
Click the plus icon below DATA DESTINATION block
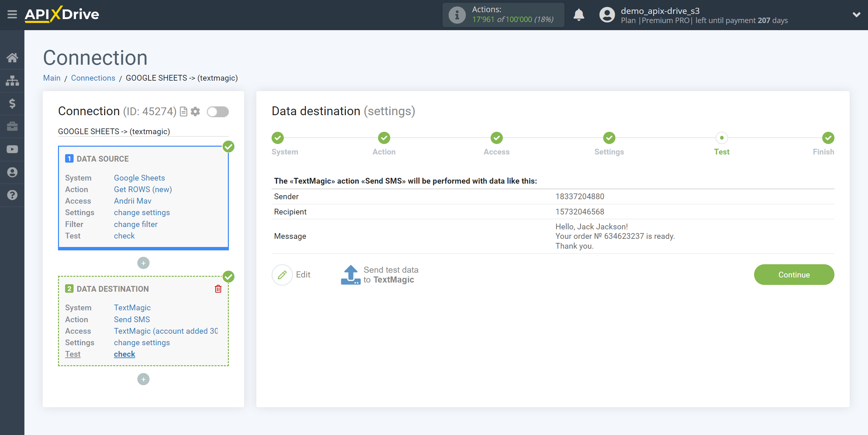144,379
